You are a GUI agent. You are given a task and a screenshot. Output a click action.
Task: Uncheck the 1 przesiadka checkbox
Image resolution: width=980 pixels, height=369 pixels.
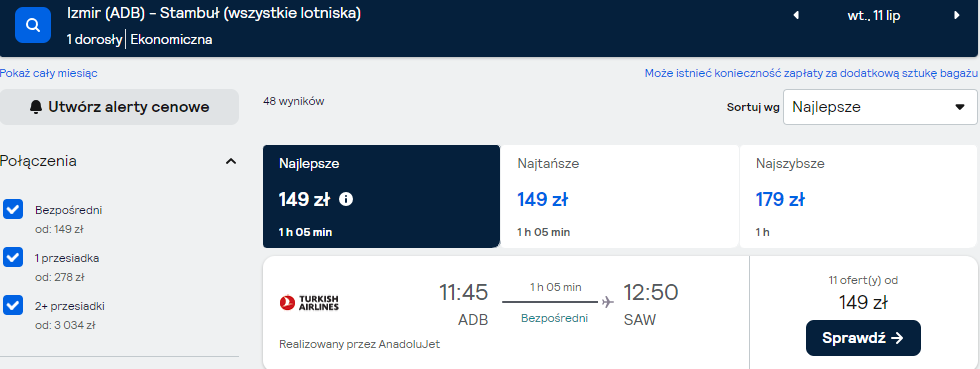[13, 257]
